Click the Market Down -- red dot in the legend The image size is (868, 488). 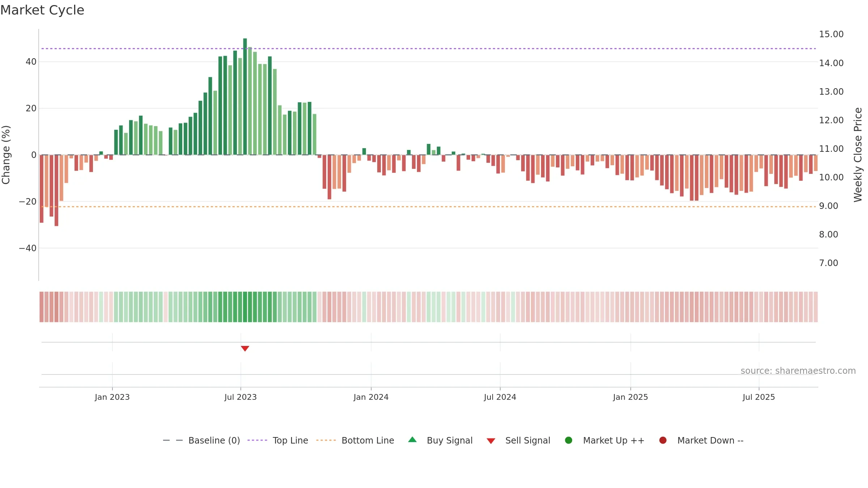pyautogui.click(x=663, y=440)
